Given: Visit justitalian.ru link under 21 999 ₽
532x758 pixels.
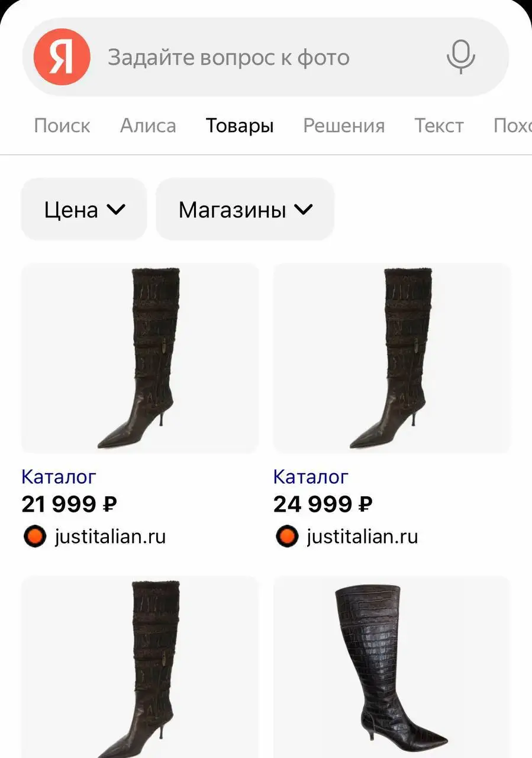Looking at the screenshot, I should [110, 537].
